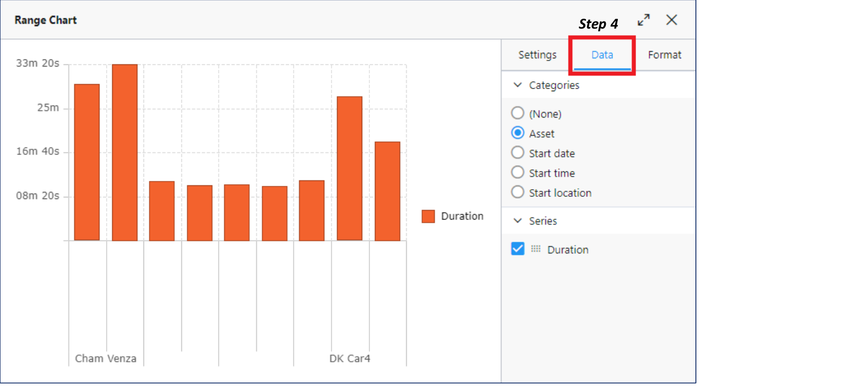Select the (None) category radio button
Image resolution: width=868 pixels, height=386 pixels.
pyautogui.click(x=517, y=113)
